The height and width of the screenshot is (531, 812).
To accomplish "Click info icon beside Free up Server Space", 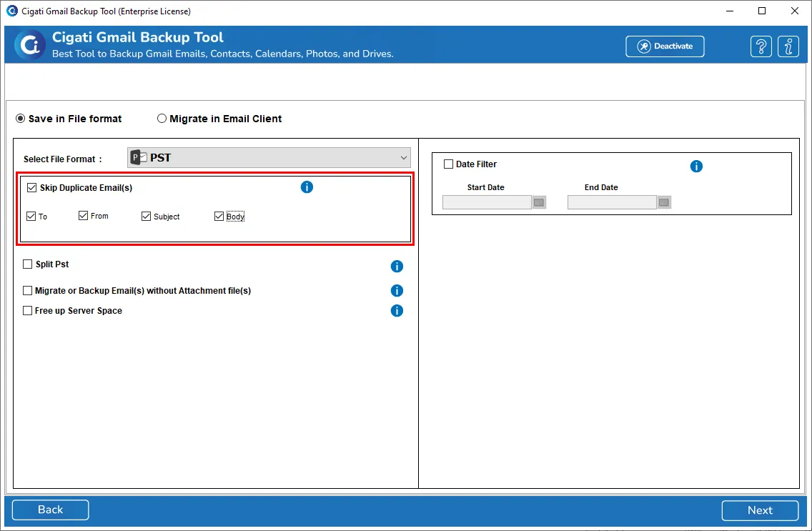I will (397, 311).
